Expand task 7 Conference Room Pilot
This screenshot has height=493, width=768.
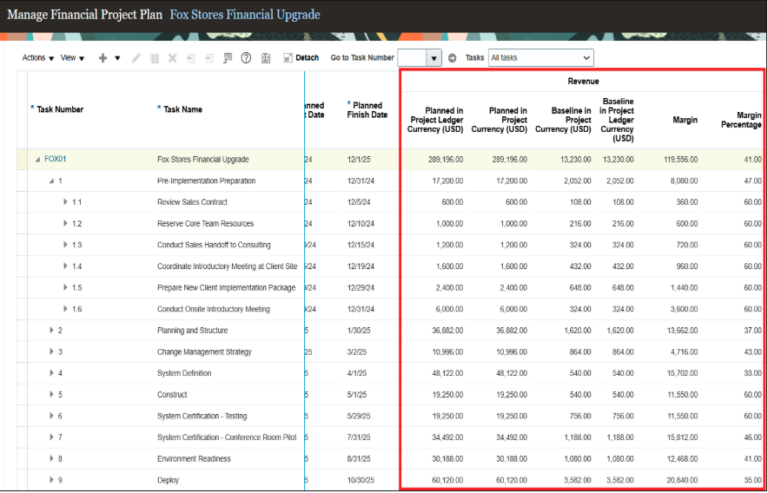[x=51, y=437]
